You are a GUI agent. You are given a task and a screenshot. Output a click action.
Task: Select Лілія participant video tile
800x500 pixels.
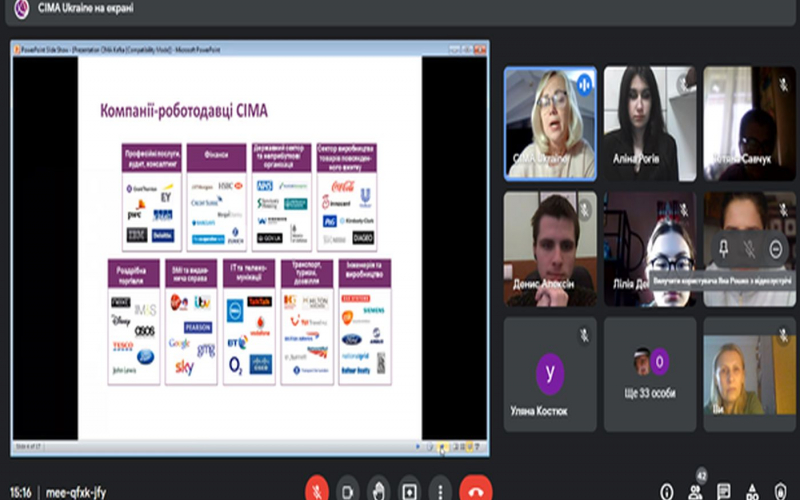(650, 249)
